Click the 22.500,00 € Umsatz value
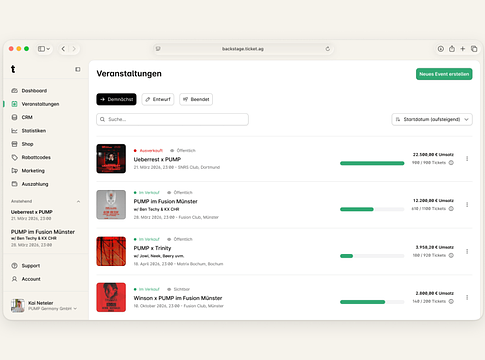The width and height of the screenshot is (485, 360). (x=433, y=155)
